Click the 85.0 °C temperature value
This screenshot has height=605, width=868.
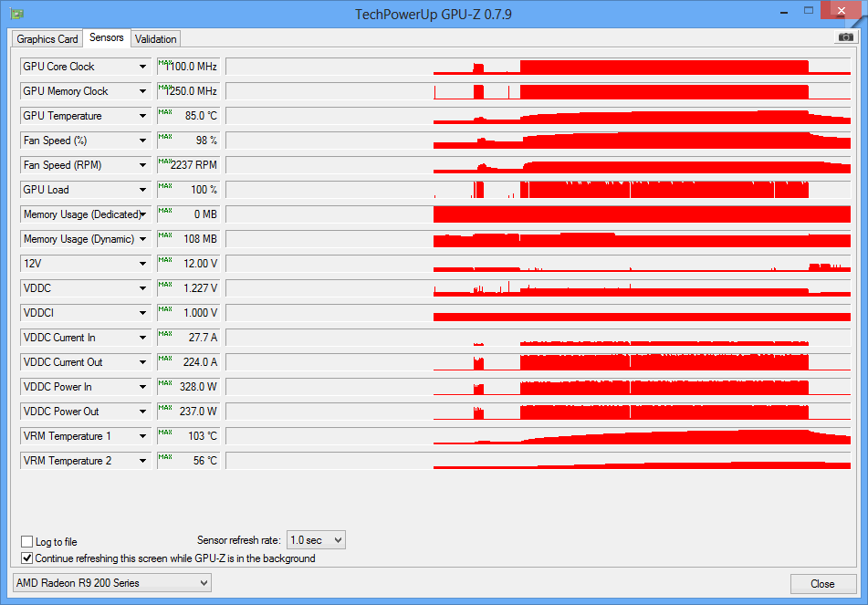pyautogui.click(x=189, y=116)
